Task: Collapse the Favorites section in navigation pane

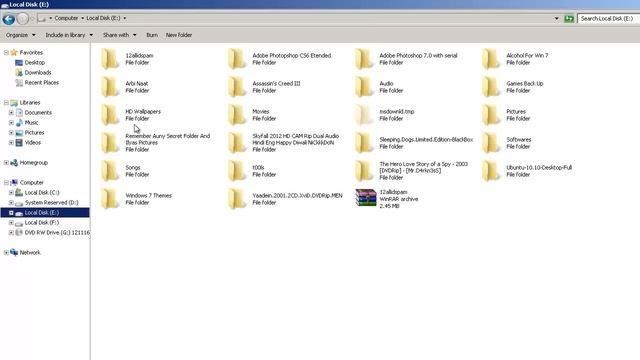Action: pyautogui.click(x=6, y=53)
